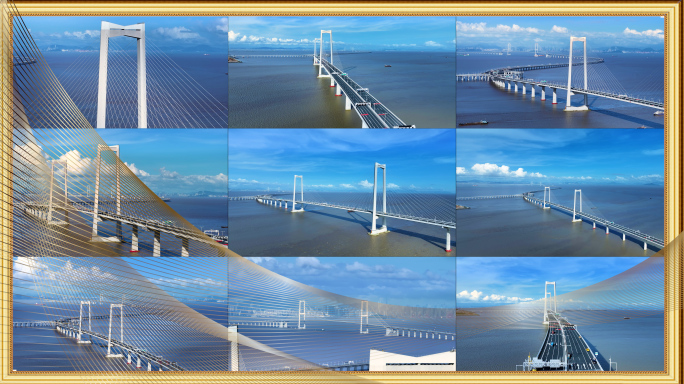The height and width of the screenshot is (384, 684).
Task: Select the head-on roadway photo with cars
Action: coord(560,314)
